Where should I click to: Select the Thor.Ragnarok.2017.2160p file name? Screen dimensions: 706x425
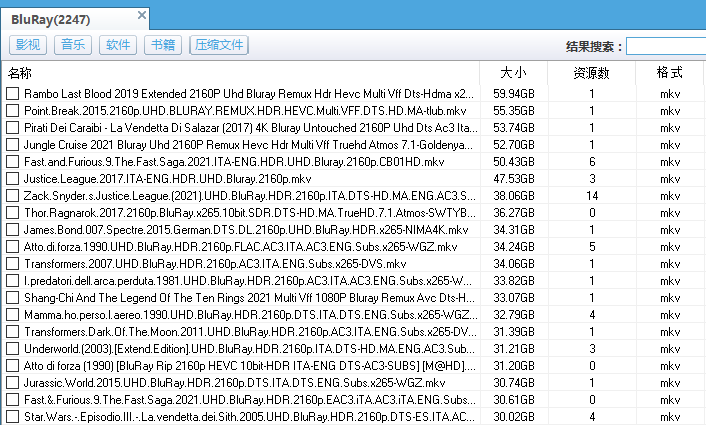[x=250, y=212]
